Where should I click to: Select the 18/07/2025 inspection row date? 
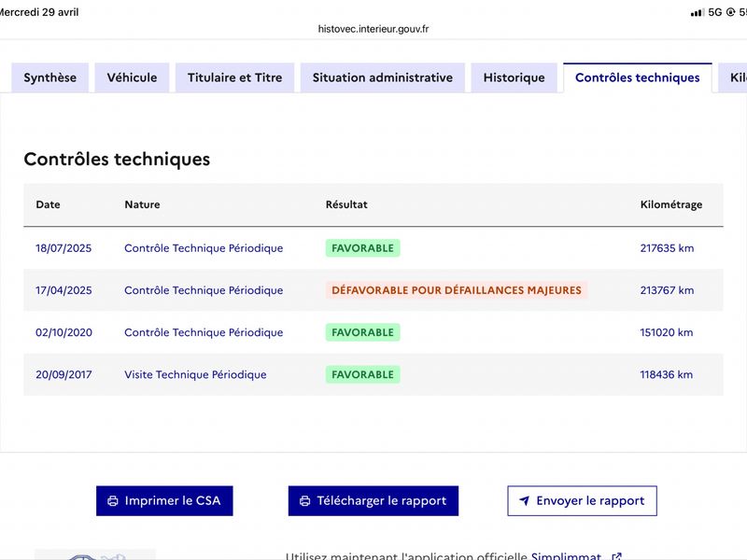click(x=63, y=248)
